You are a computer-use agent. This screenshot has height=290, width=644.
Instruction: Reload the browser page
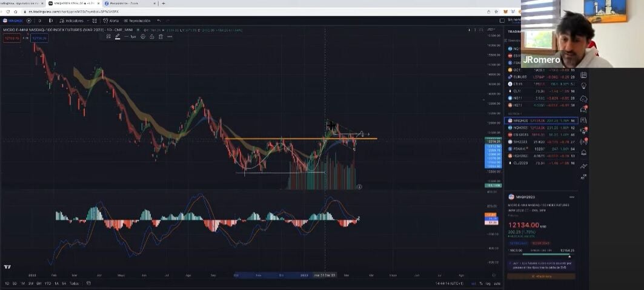pyautogui.click(x=8, y=12)
